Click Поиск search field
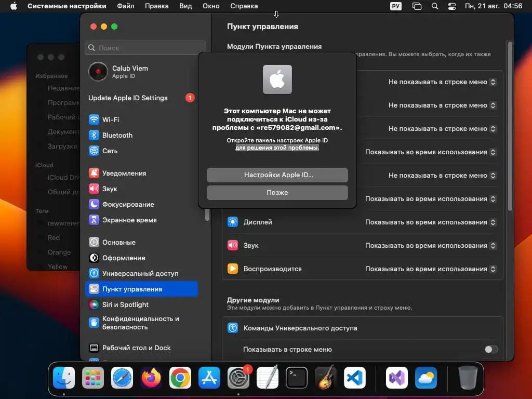Screen dimensions: 532x399 (145, 48)
